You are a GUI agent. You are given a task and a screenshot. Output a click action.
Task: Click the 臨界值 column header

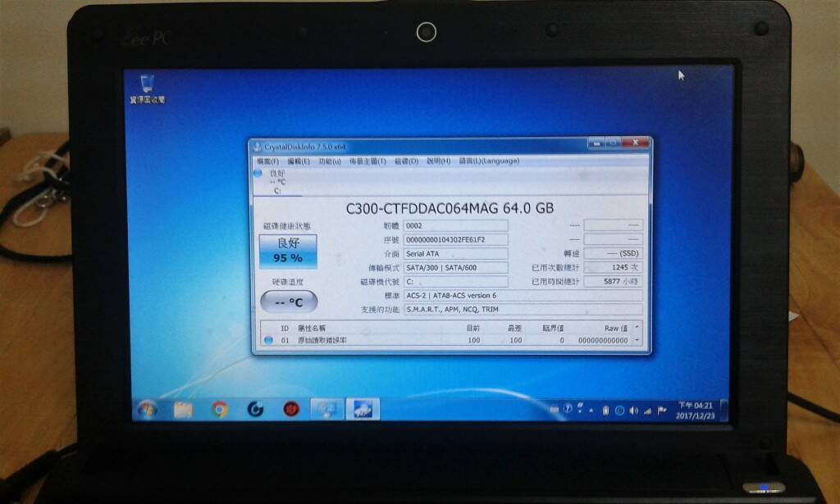[x=553, y=328]
